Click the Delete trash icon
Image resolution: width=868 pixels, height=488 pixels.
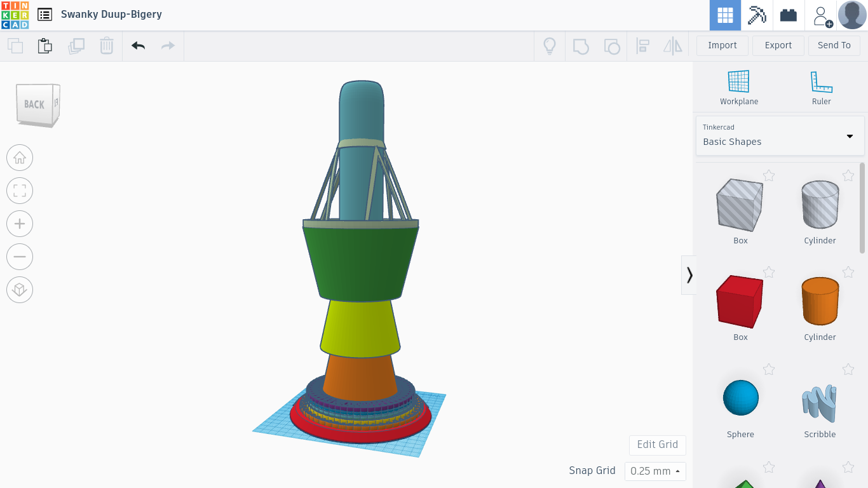[107, 46]
